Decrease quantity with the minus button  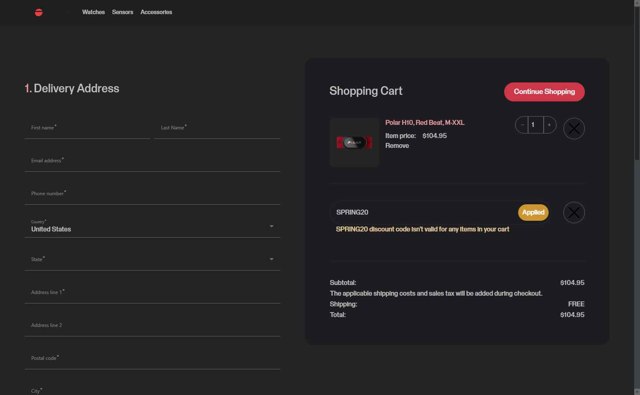tap(522, 125)
